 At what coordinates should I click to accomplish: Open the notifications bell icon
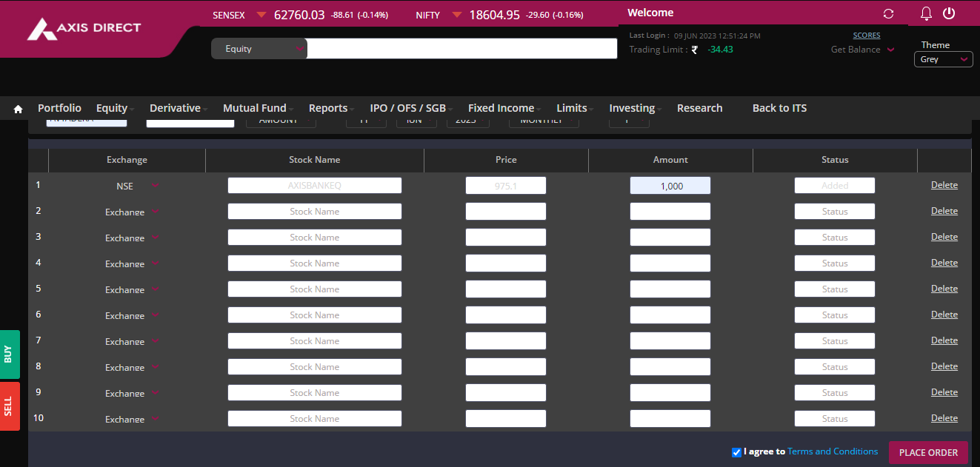926,13
